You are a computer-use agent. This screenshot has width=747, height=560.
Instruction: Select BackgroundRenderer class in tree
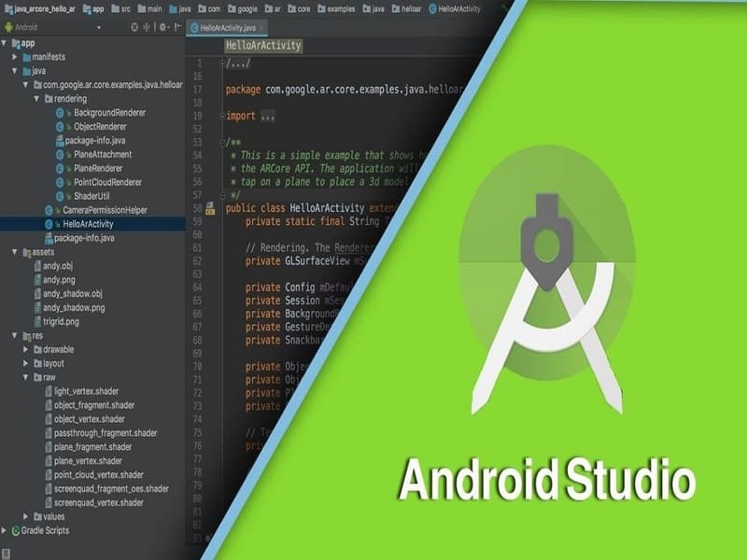coord(101,113)
